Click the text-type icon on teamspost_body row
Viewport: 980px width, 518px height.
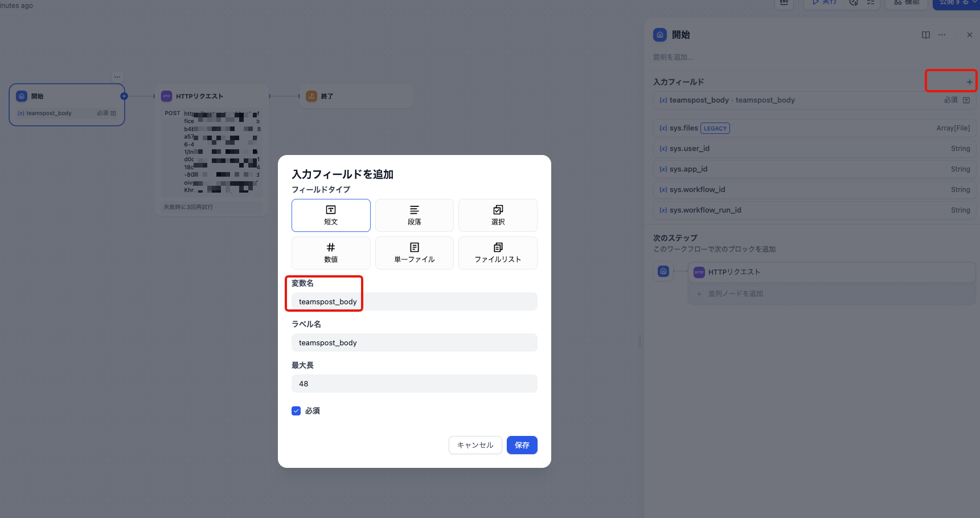tap(966, 100)
